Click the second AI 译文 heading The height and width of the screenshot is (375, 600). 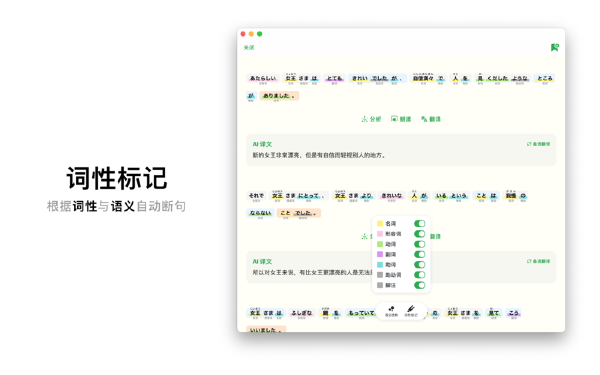tap(262, 262)
